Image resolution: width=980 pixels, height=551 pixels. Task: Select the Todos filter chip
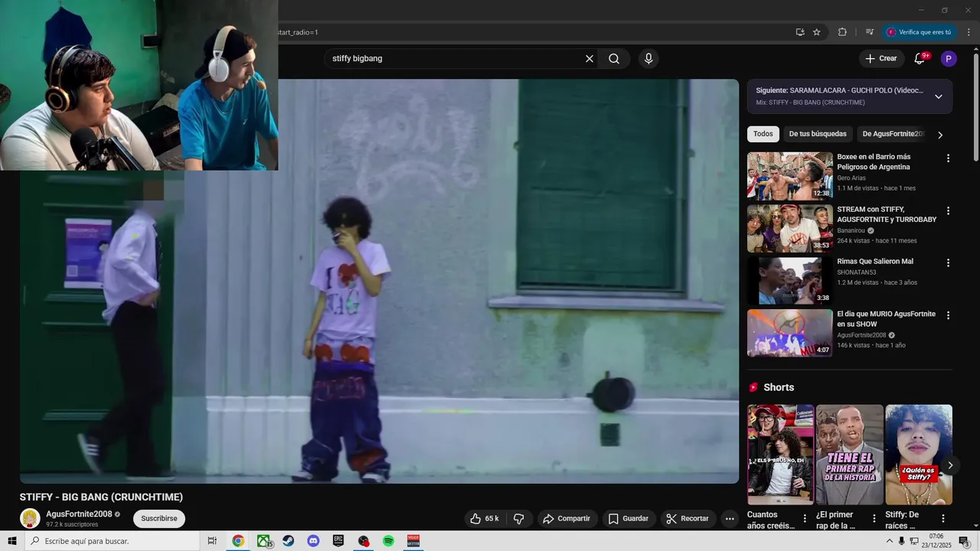[763, 134]
